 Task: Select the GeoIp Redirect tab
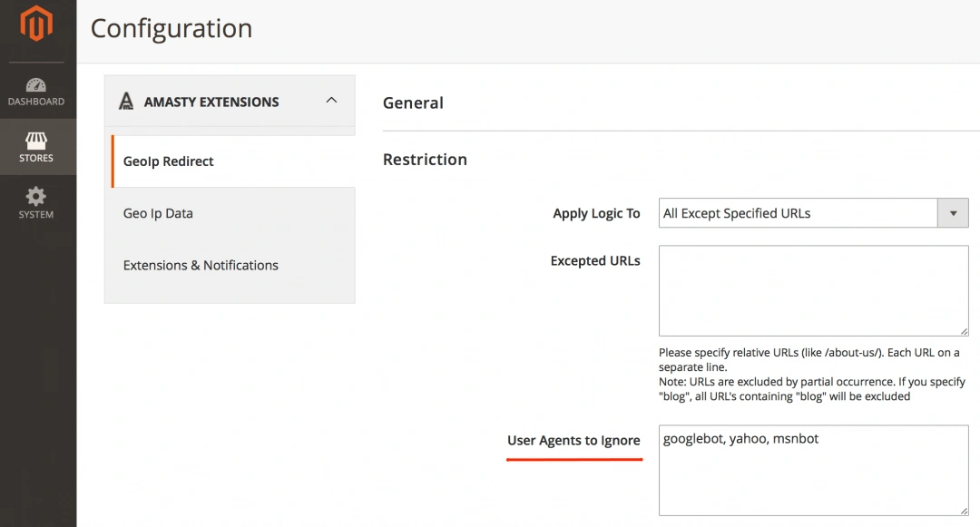[169, 161]
